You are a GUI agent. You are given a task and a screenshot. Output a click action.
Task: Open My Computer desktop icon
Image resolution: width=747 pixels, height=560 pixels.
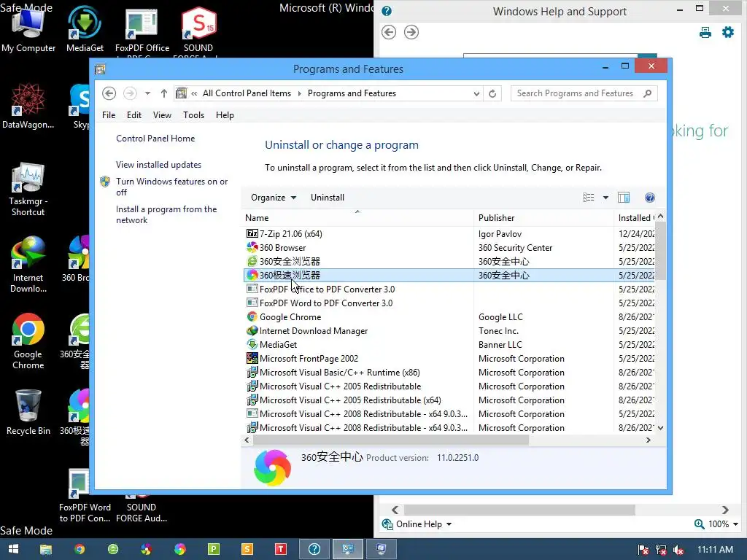point(28,30)
